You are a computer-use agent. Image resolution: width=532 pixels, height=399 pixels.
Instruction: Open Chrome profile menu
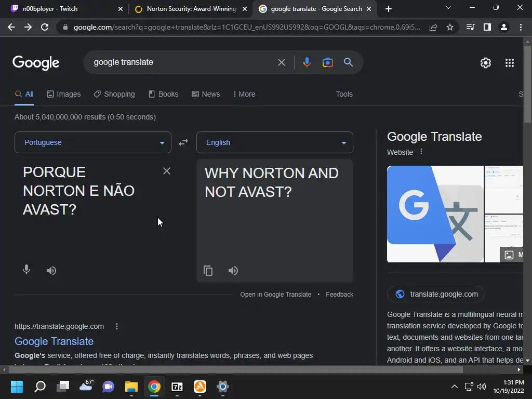coord(504,27)
